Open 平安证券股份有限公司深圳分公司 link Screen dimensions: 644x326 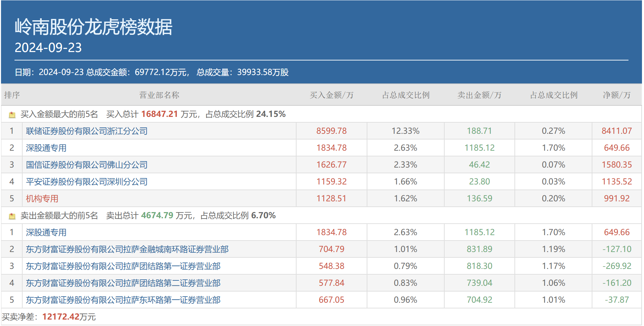[x=87, y=182]
